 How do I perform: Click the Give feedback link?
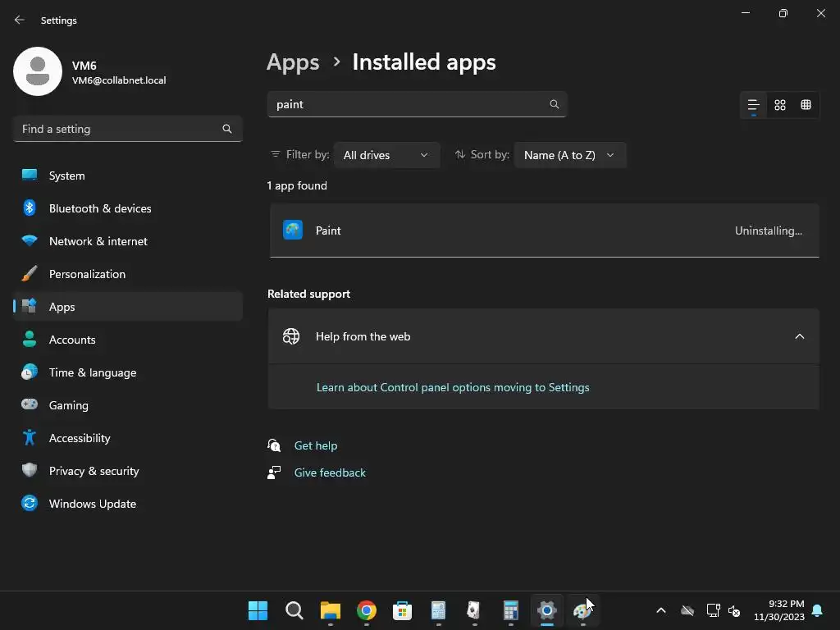coord(330,472)
